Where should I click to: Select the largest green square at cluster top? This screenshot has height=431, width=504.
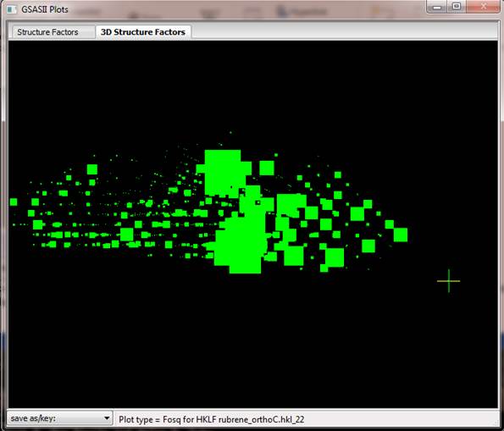tap(223, 173)
